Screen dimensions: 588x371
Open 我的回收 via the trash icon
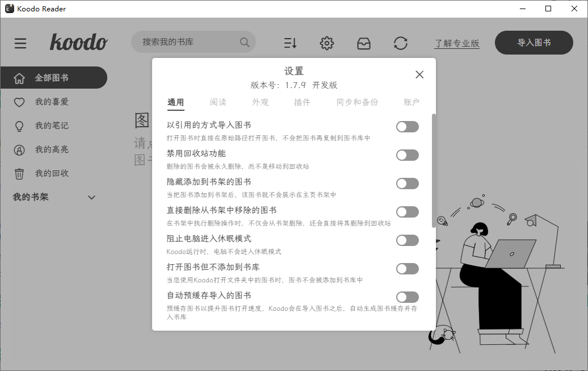click(x=20, y=173)
